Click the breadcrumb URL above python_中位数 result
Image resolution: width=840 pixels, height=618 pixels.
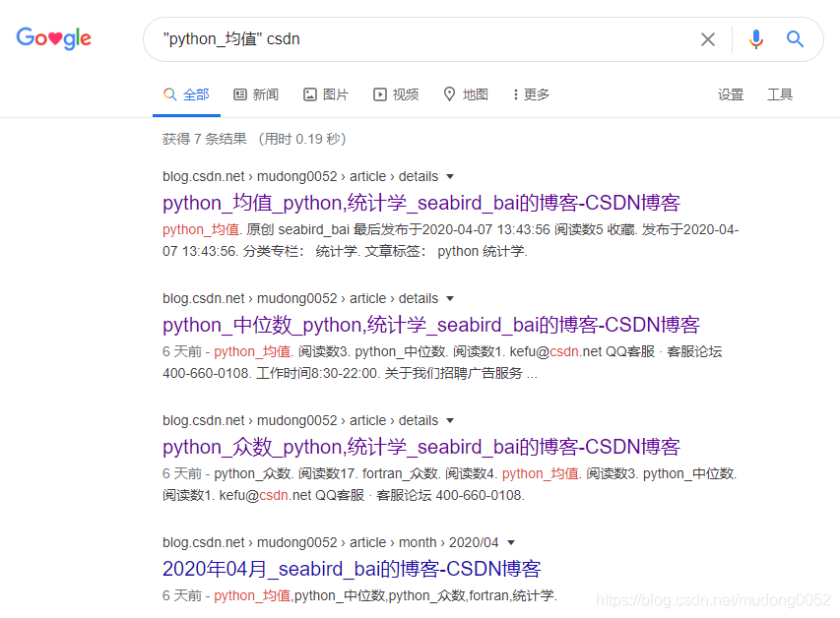(300, 299)
